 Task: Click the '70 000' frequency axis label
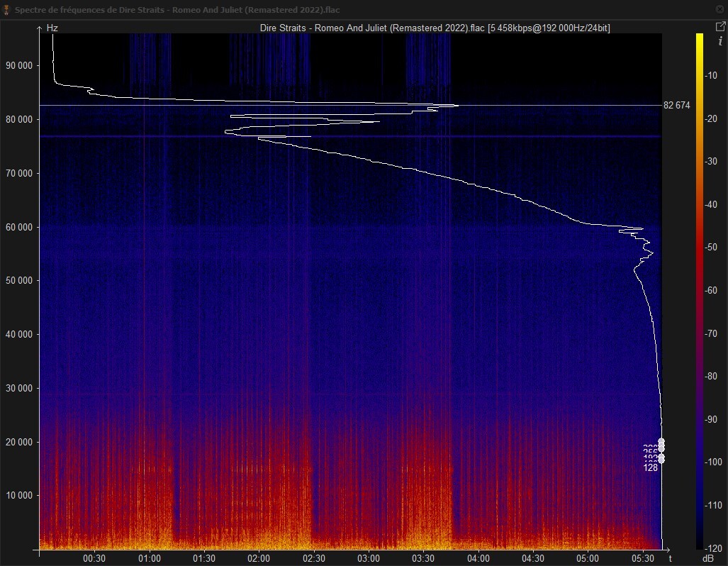(x=19, y=173)
